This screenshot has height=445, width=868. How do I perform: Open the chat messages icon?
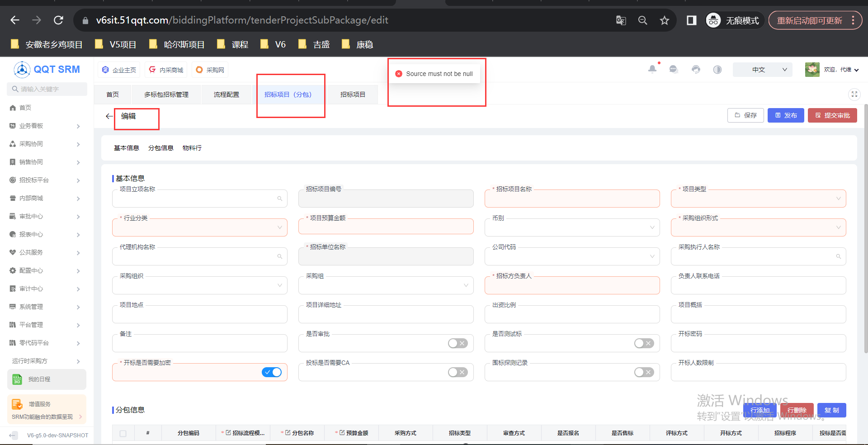click(x=674, y=69)
